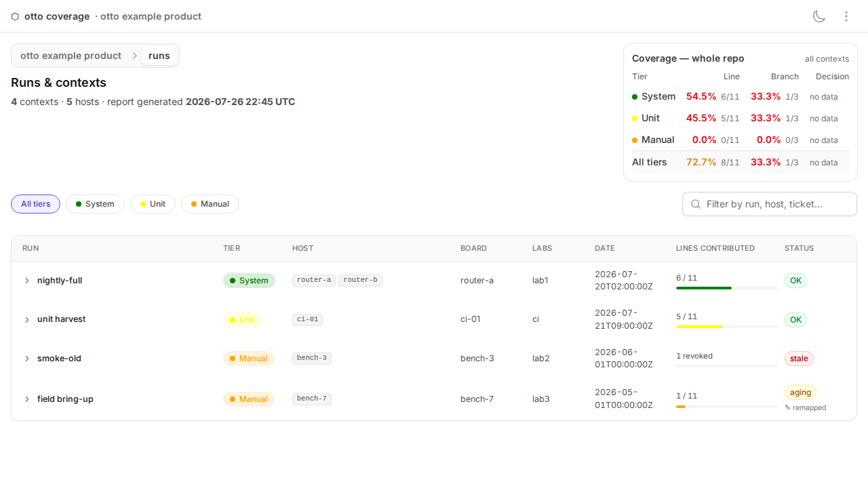
Task: Click the Coverage — whole repo title
Action: tap(688, 59)
